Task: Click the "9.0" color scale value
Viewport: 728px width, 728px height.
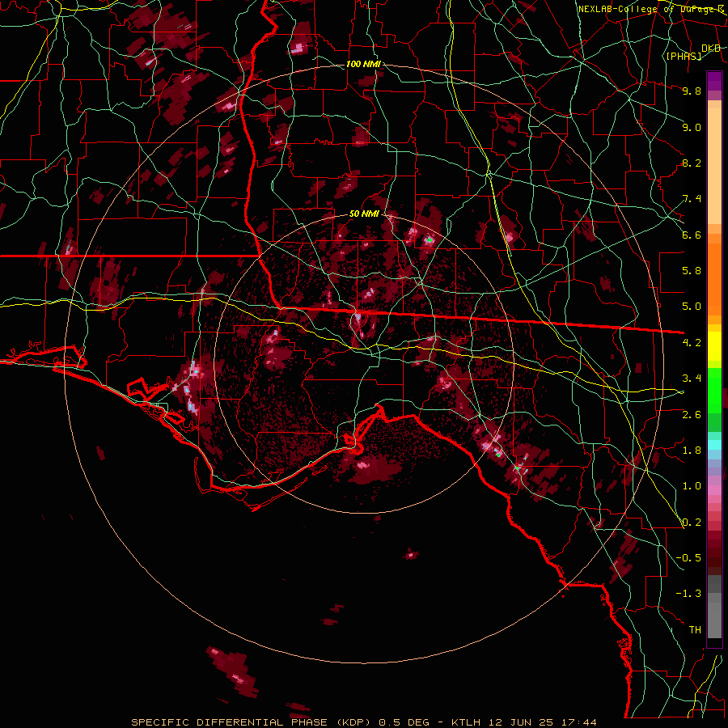Action: (692, 127)
